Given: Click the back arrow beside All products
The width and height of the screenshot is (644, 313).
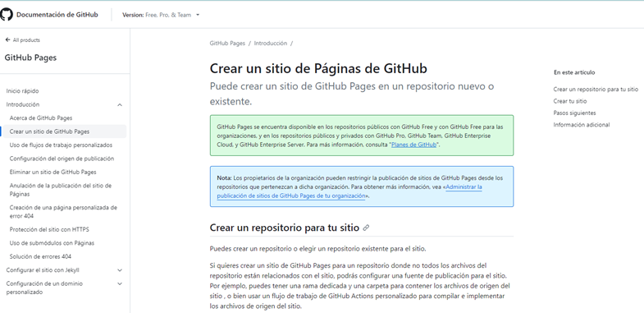Looking at the screenshot, I should click(7, 40).
